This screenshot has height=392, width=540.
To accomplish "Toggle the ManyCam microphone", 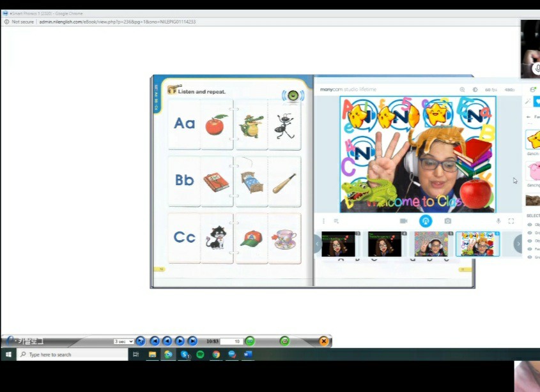I will (x=498, y=221).
